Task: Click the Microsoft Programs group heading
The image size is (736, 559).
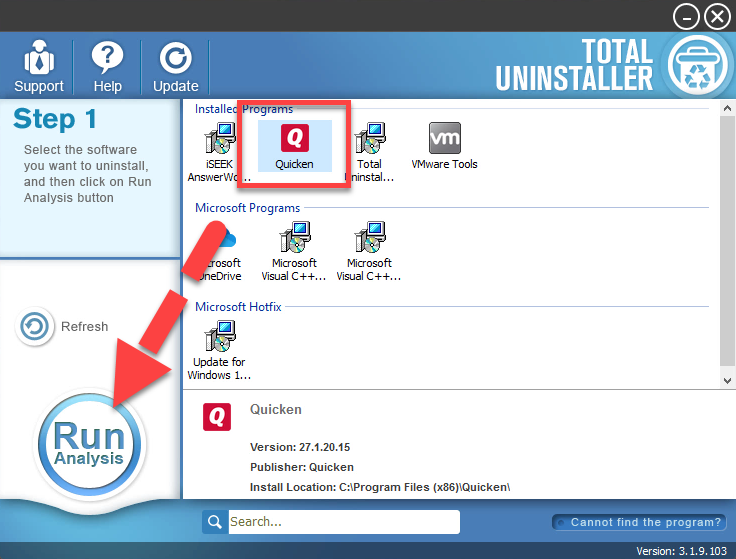Action: 247,208
